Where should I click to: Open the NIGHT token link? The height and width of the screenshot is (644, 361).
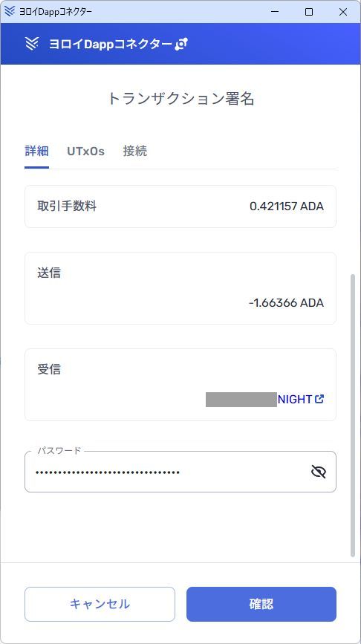(295, 399)
